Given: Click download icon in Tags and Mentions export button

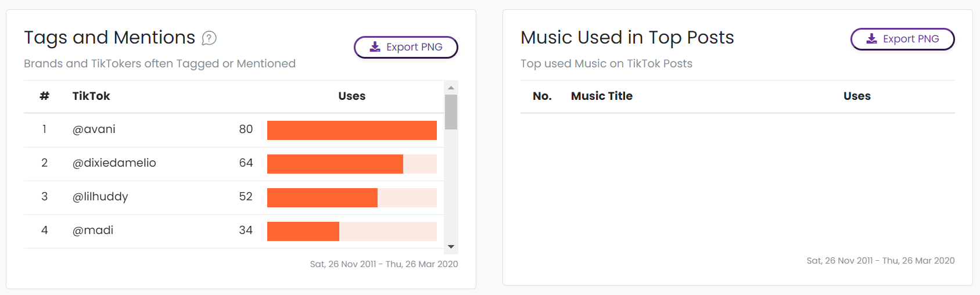Looking at the screenshot, I should (375, 47).
